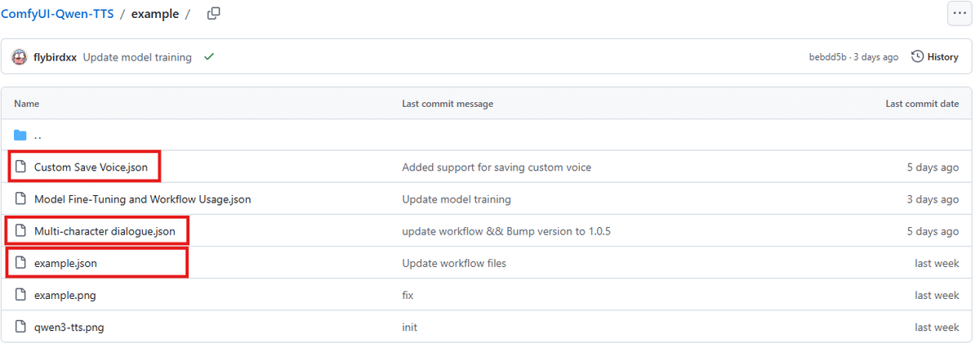980x352 pixels.
Task: Open flybirdxx profile link
Action: tap(56, 57)
